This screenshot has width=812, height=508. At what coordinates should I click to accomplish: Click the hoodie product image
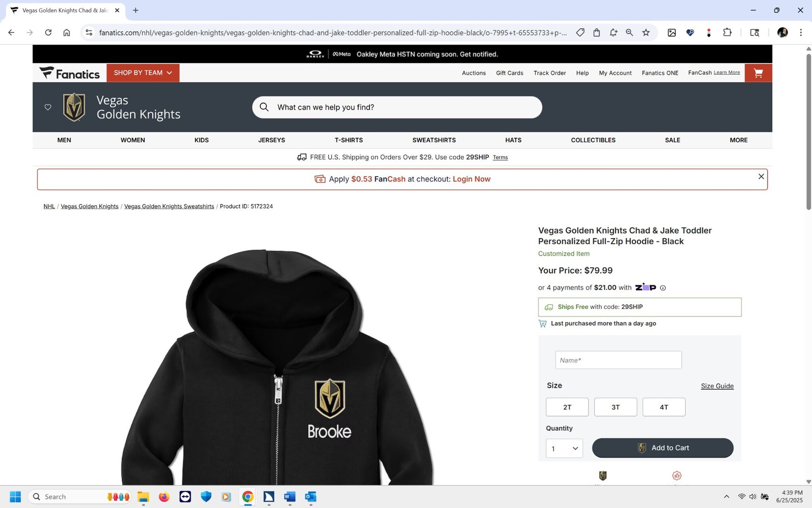277,367
